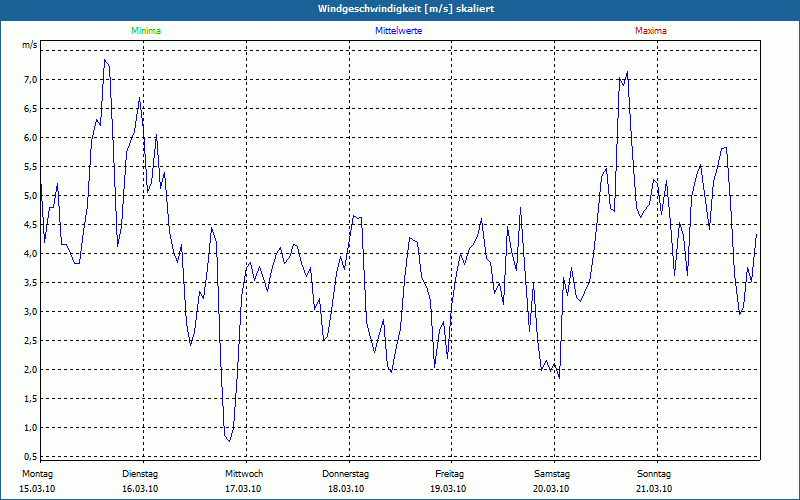Click the green Minima legend label

pos(146,31)
